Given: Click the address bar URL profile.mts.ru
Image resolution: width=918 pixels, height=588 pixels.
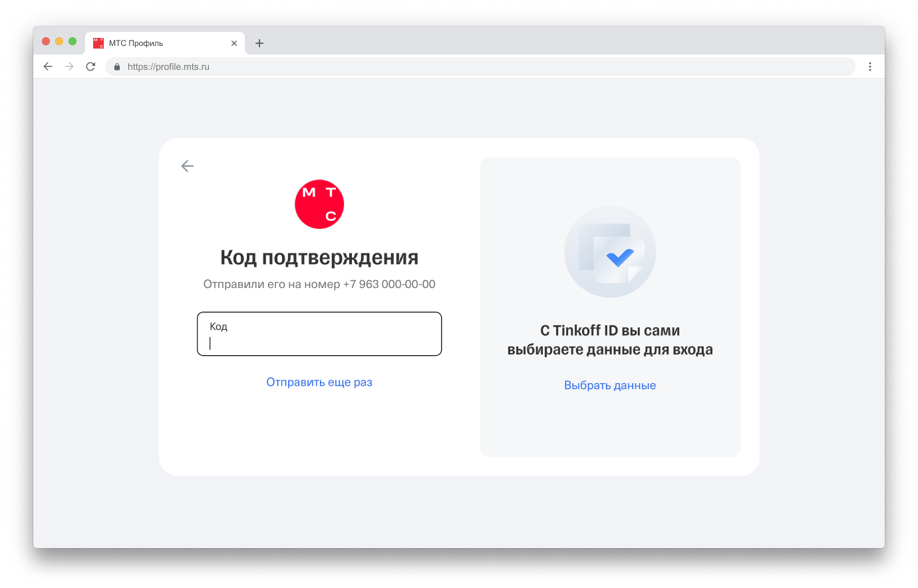Looking at the screenshot, I should coord(168,67).
